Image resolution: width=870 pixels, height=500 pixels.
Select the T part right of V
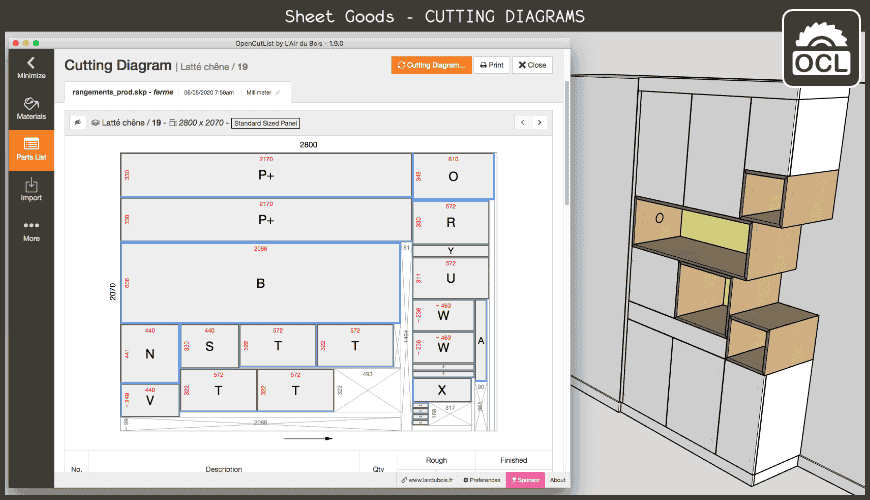tap(218, 391)
